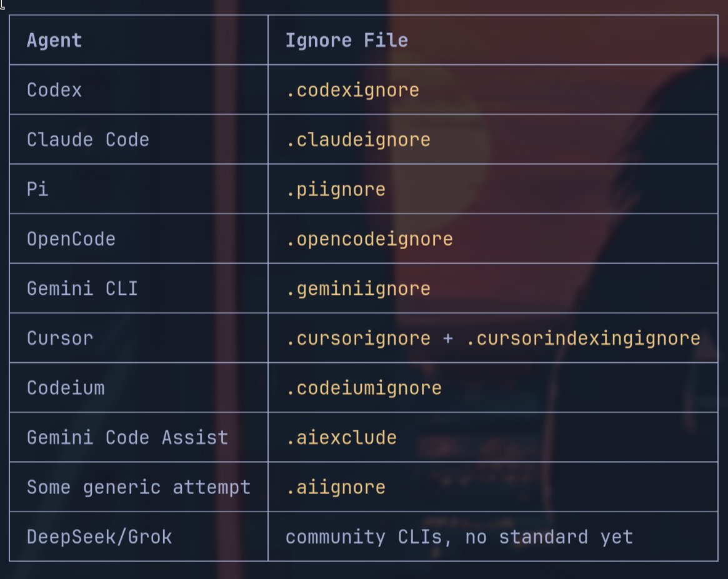Select the '.aiexclude' file name
Screen dimensions: 728x579
click(341, 438)
